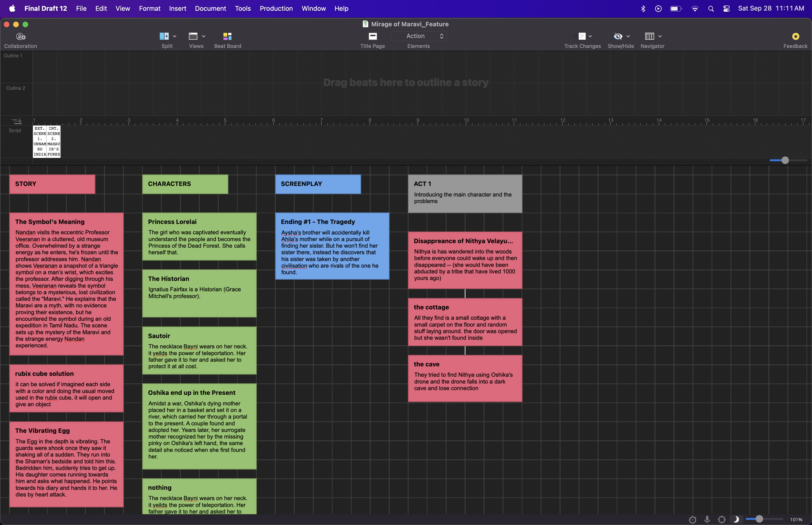Click the Feedback star icon

[x=795, y=36]
